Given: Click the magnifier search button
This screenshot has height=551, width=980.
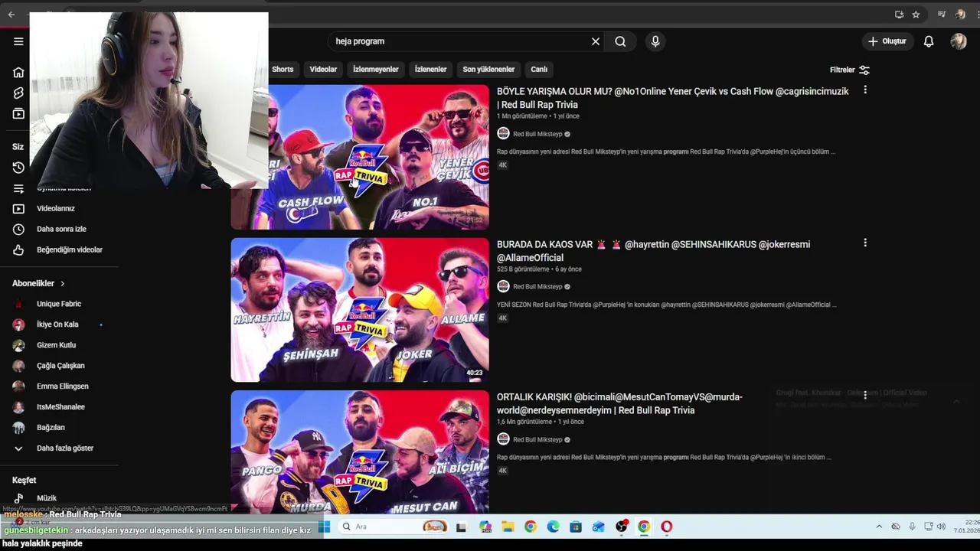Looking at the screenshot, I should (x=620, y=41).
